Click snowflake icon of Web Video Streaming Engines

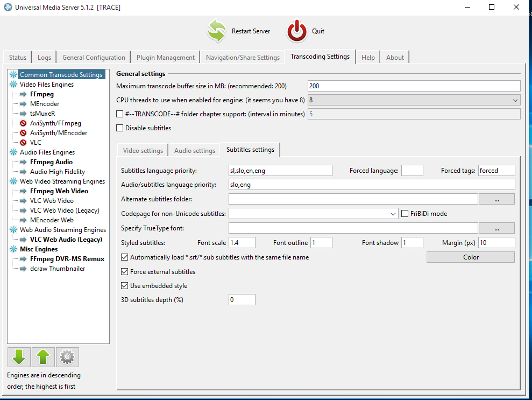[13, 181]
